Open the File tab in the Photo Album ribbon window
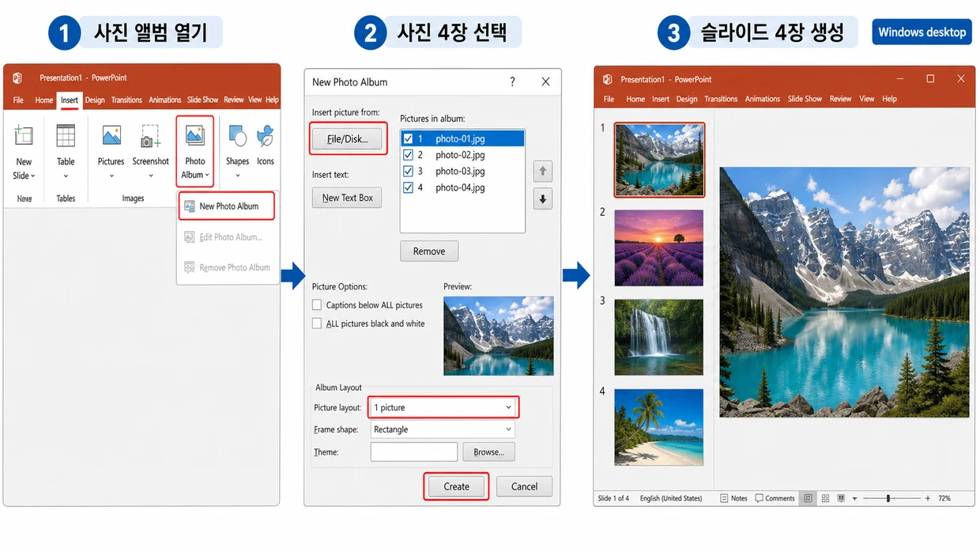The image size is (980, 552). [x=18, y=100]
